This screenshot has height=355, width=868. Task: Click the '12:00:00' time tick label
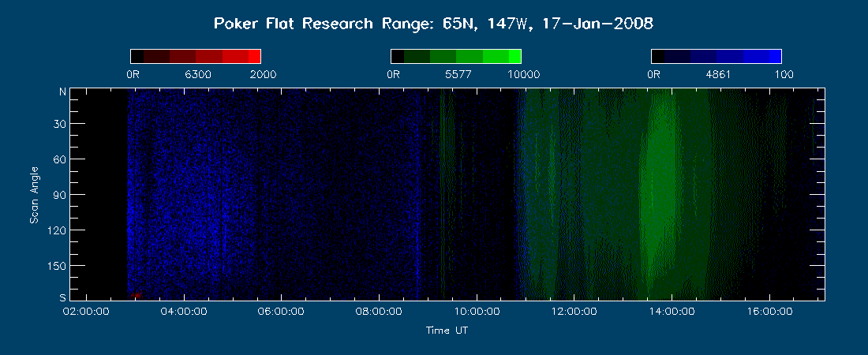click(574, 312)
